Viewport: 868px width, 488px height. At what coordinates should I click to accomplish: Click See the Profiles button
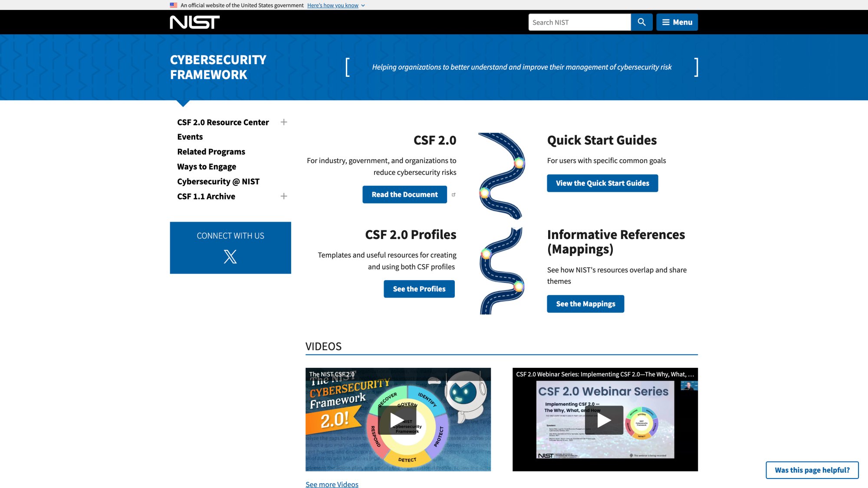point(419,288)
